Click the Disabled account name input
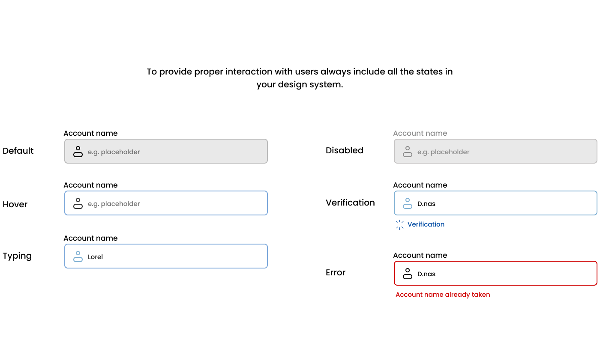The height and width of the screenshot is (364, 600). pos(495,151)
